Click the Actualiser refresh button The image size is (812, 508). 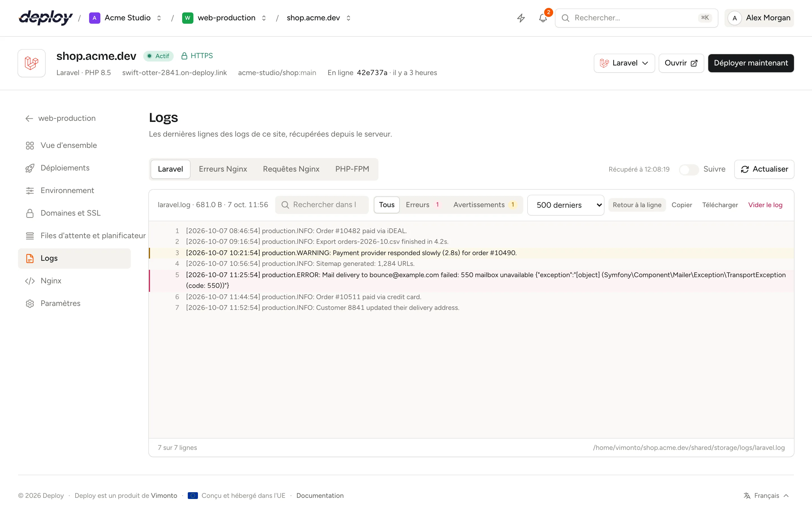click(x=764, y=169)
